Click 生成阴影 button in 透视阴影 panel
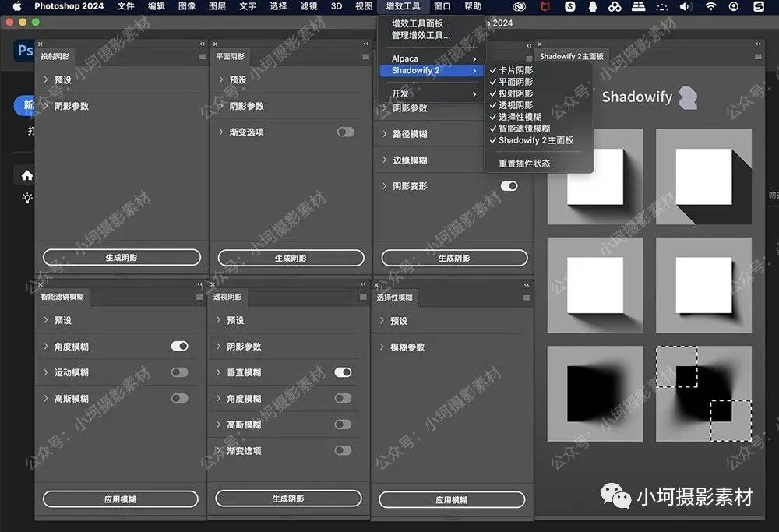Viewport: 779px width, 532px height. pos(288,499)
